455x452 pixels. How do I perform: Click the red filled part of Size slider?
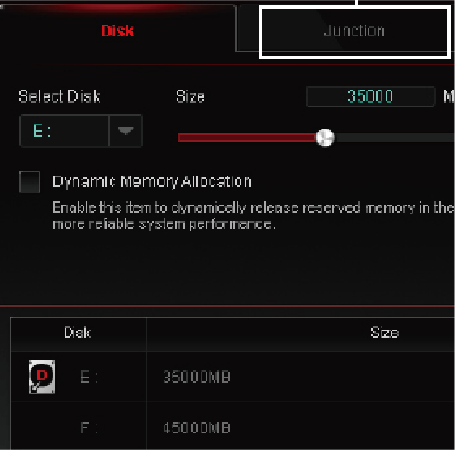(247, 138)
